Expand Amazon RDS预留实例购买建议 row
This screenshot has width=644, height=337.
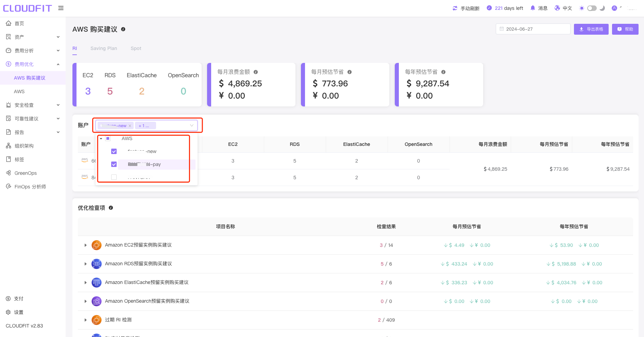[85, 264]
